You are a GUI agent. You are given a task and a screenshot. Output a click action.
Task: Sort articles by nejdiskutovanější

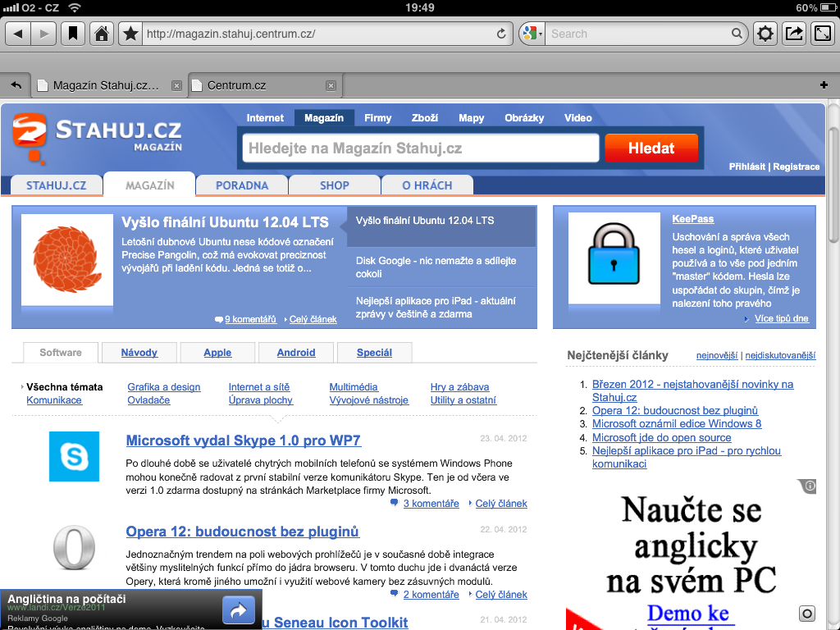[x=781, y=355]
